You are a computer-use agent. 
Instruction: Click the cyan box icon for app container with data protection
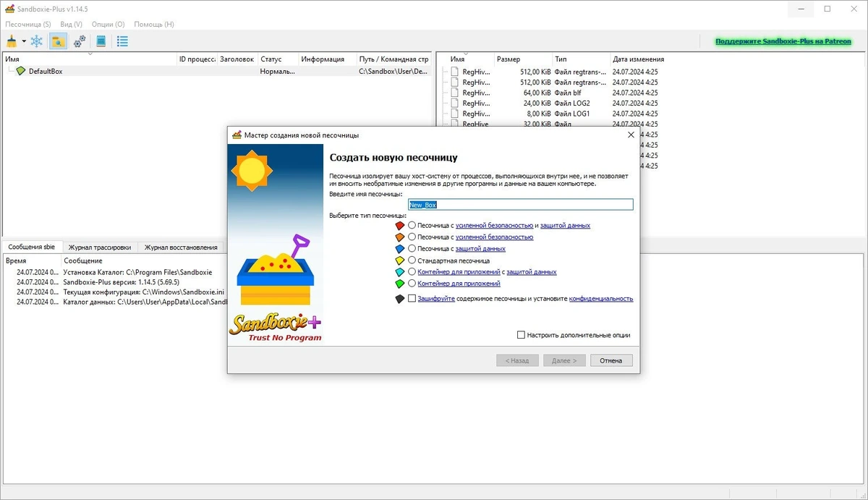point(400,272)
